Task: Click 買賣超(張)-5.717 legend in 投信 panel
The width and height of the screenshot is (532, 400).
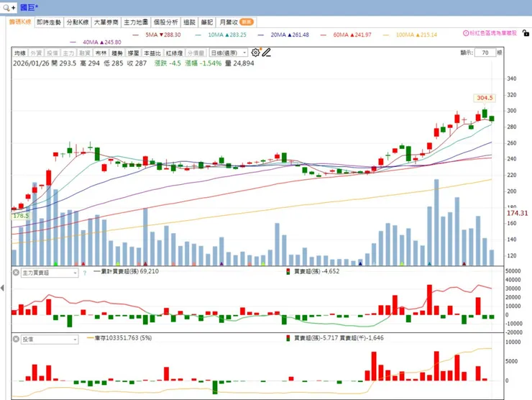Action: point(316,338)
